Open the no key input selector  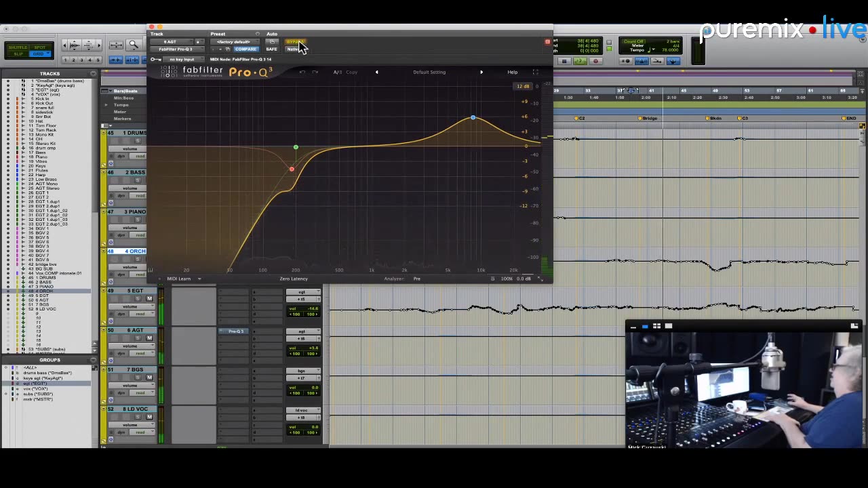pyautogui.click(x=182, y=60)
